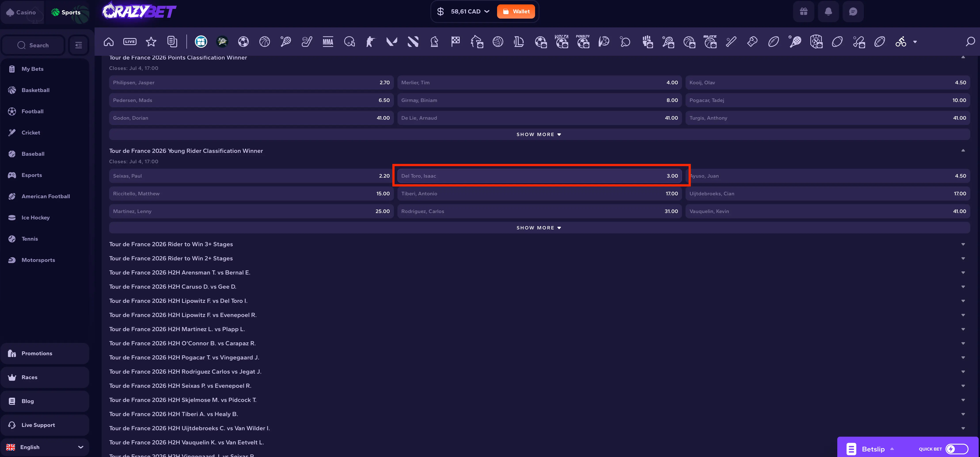The width and height of the screenshot is (980, 457).
Task: Expand Rider to Win 3+ Stages market
Action: (x=539, y=244)
